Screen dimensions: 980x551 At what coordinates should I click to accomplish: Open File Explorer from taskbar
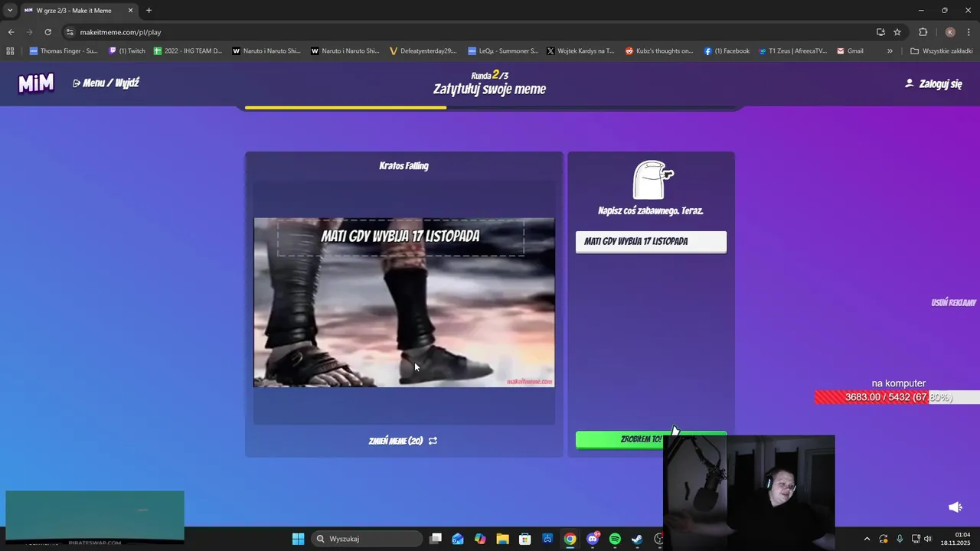click(502, 539)
